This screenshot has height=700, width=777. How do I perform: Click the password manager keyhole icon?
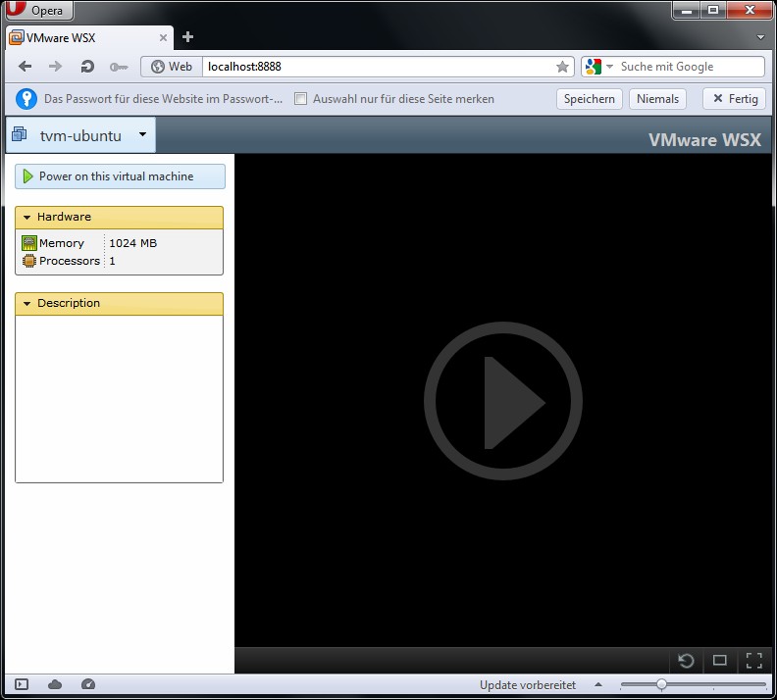tap(26, 98)
